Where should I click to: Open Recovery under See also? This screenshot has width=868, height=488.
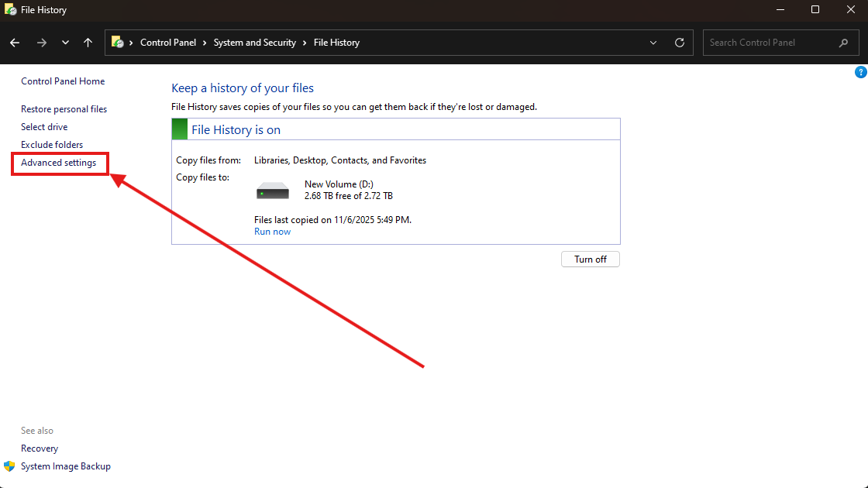40,448
